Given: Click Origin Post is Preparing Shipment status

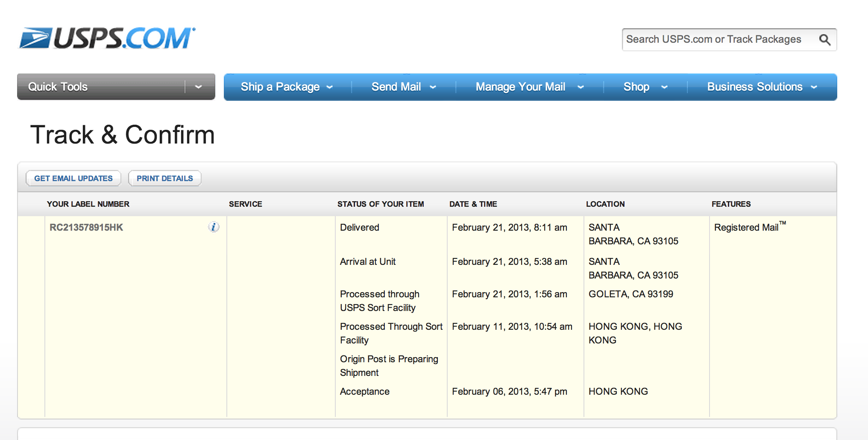Looking at the screenshot, I should (x=389, y=366).
